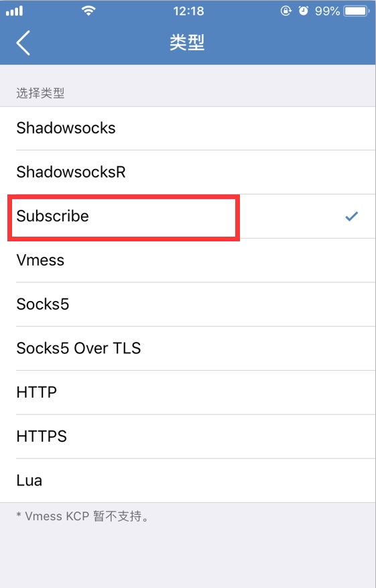Choose the Subscribe option
Image resolution: width=376 pixels, height=588 pixels.
coord(188,216)
